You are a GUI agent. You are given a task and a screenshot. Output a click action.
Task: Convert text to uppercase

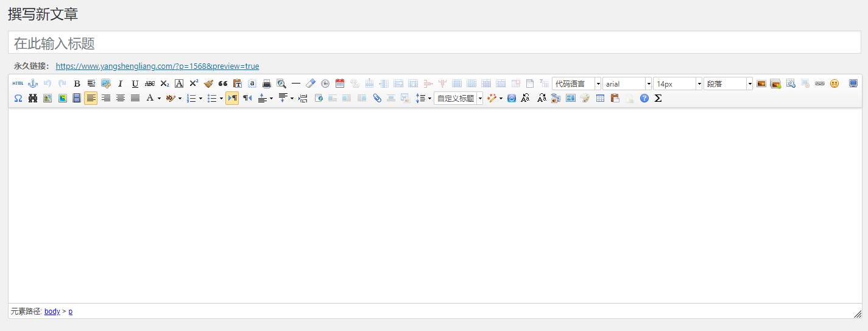(525, 98)
